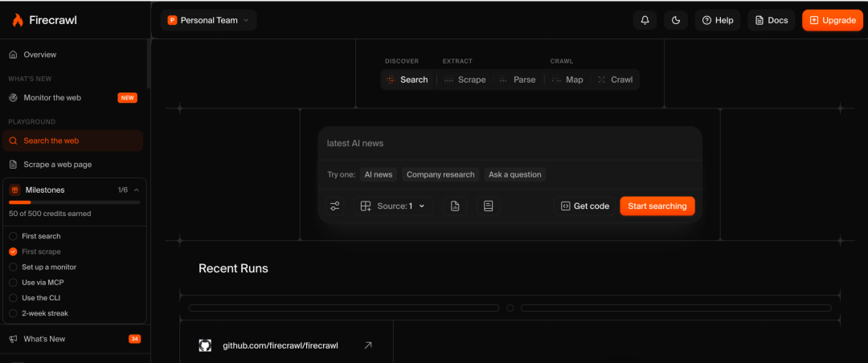
Task: Open the github.com/firecrawl/firecrawl run arrow icon
Action: point(368,345)
